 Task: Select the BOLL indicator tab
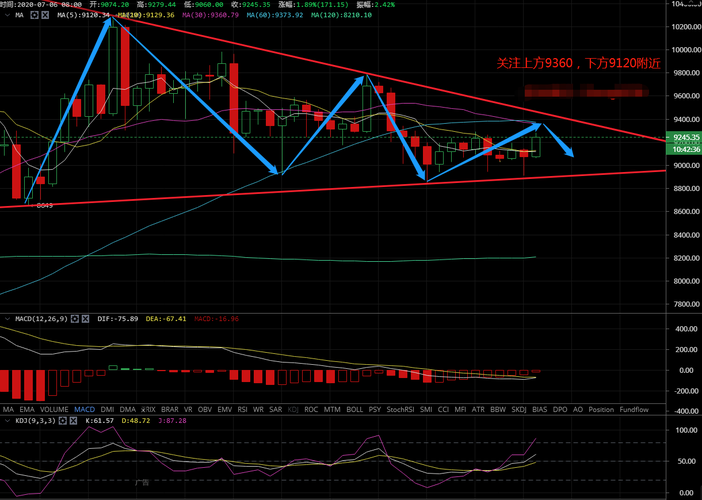tap(353, 410)
